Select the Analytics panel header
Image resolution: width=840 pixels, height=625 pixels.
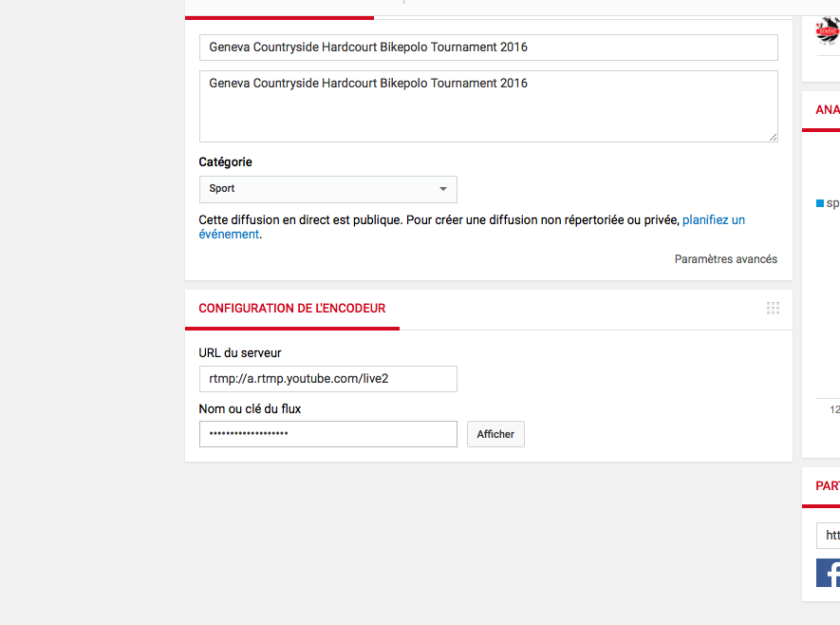[x=827, y=110]
